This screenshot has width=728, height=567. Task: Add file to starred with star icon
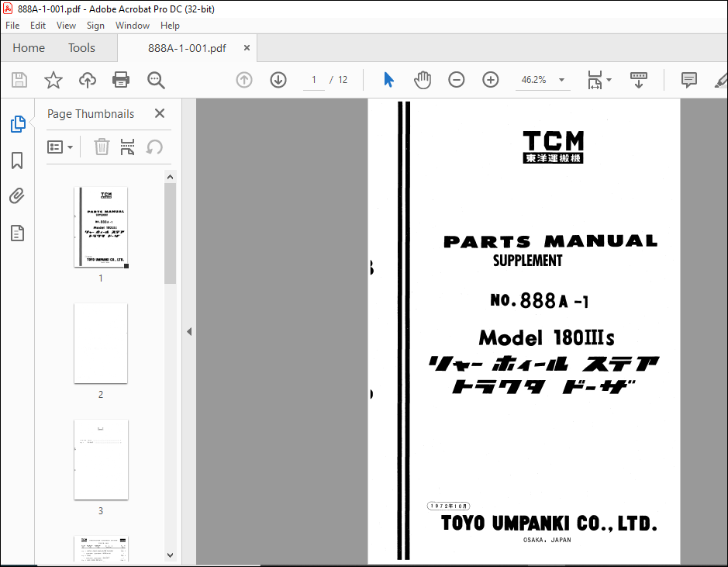point(53,80)
